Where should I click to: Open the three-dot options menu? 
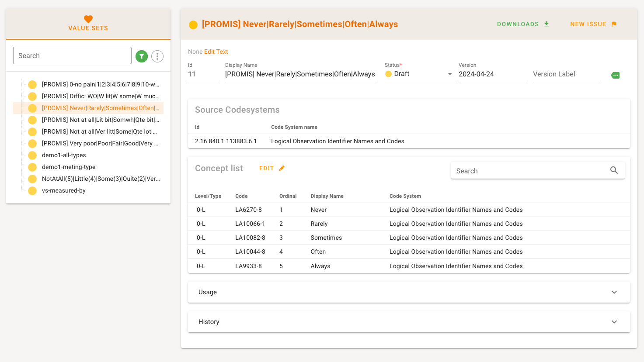(x=157, y=56)
